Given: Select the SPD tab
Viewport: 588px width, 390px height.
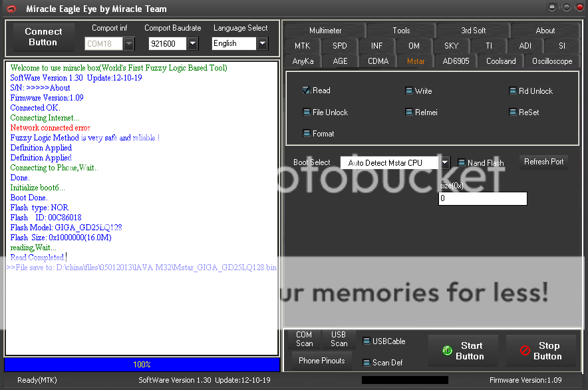Looking at the screenshot, I should click(x=339, y=46).
